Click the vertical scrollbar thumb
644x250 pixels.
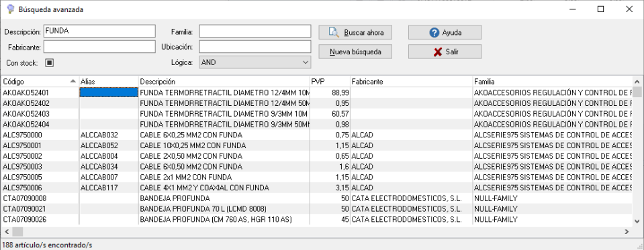tap(637, 92)
